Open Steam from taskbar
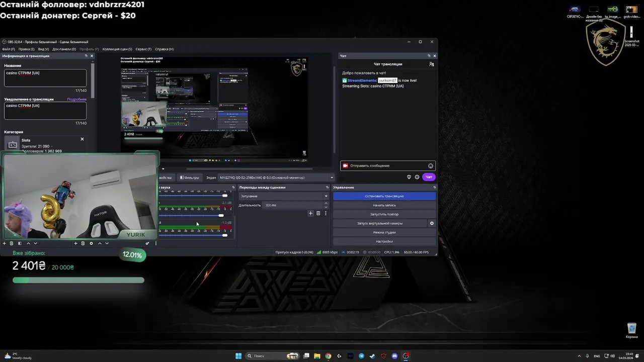The width and height of the screenshot is (644, 362). 372,356
